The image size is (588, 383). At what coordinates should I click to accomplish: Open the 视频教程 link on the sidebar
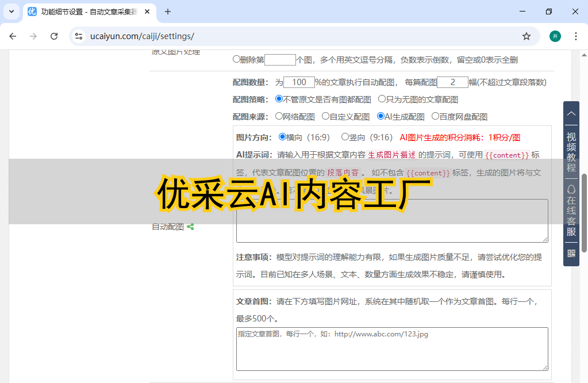coord(571,152)
